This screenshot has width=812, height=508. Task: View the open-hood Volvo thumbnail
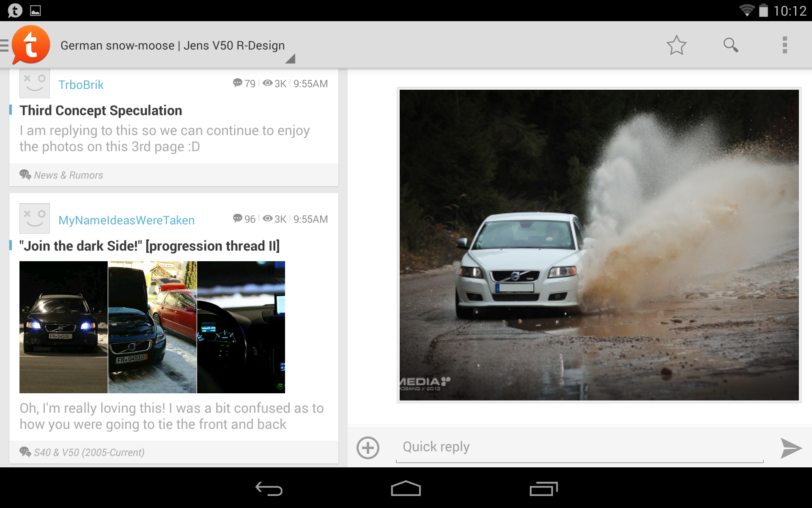coord(152,327)
